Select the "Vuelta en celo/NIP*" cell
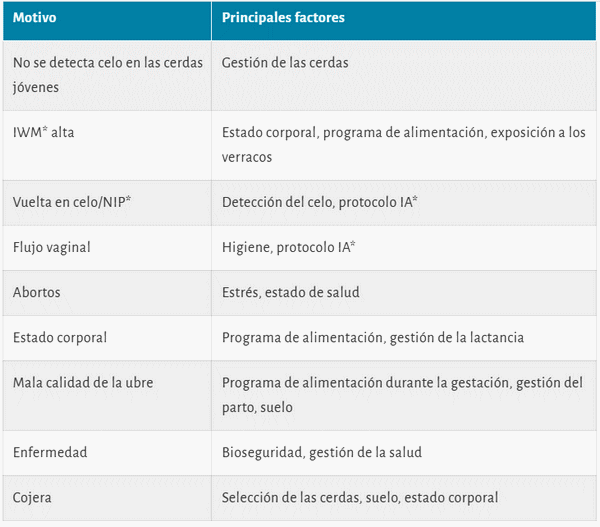This screenshot has height=527, width=600. tap(72, 201)
